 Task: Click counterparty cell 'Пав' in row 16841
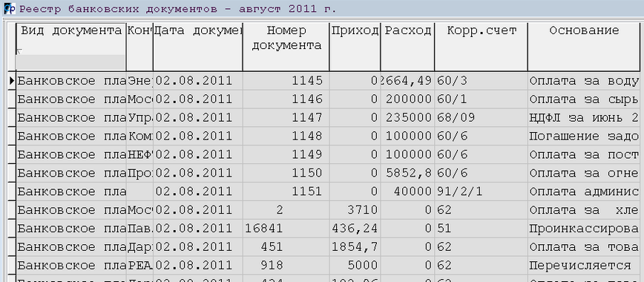pos(139,229)
